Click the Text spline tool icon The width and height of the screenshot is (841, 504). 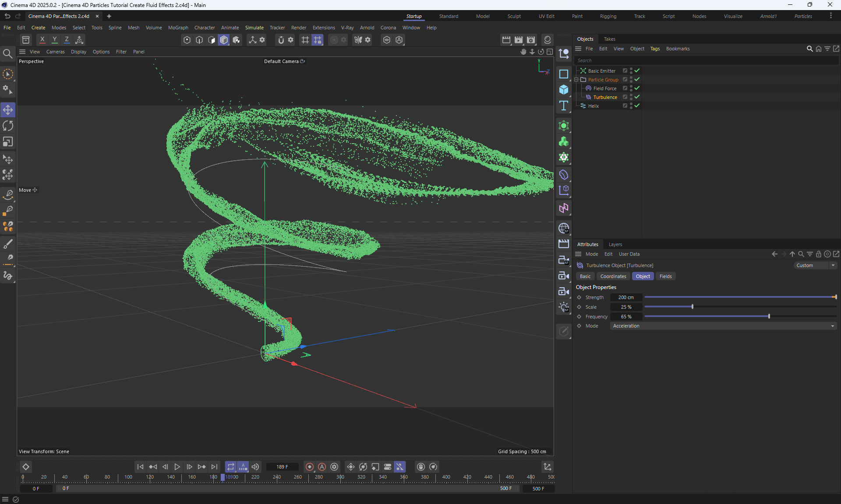pos(564,106)
